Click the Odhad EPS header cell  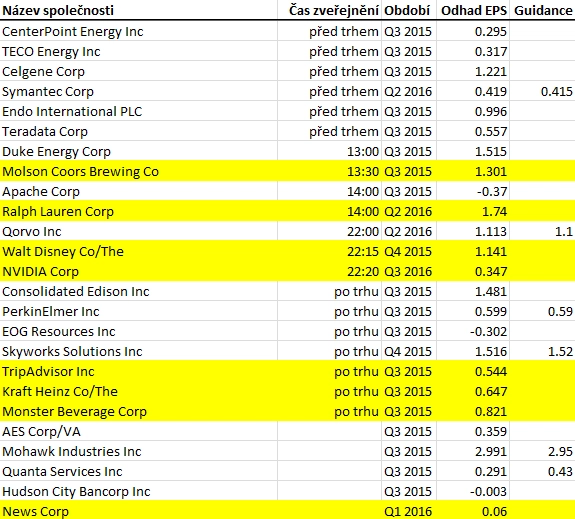coord(473,10)
